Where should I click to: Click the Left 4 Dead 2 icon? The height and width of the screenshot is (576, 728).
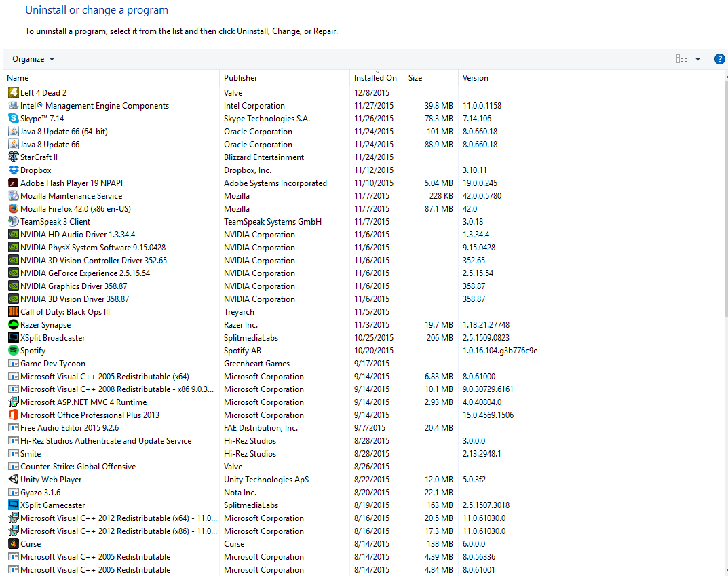click(14, 92)
